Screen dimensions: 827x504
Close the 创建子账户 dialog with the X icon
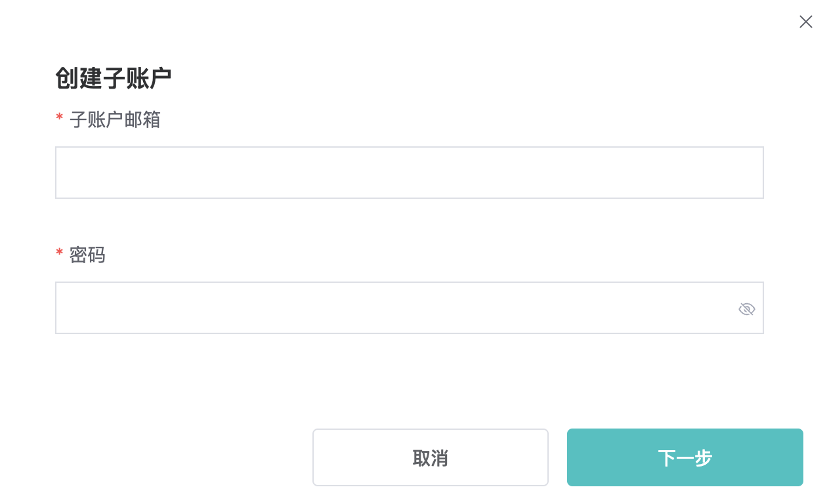pos(805,22)
